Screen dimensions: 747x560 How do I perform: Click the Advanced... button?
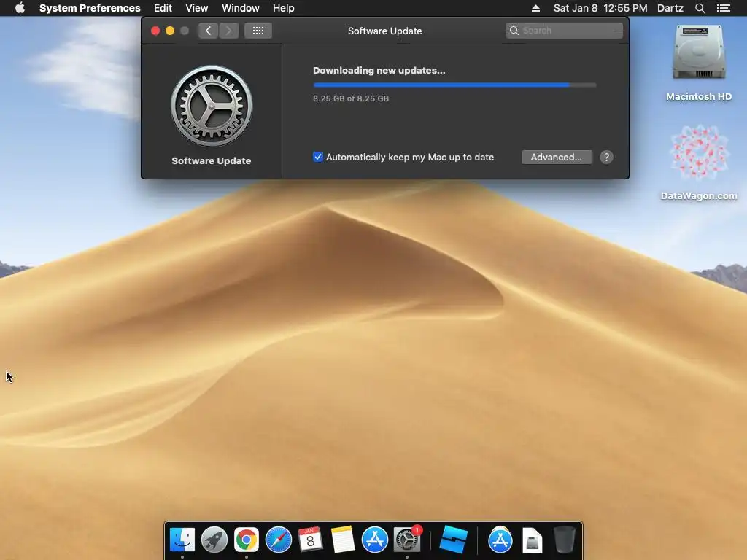557,157
